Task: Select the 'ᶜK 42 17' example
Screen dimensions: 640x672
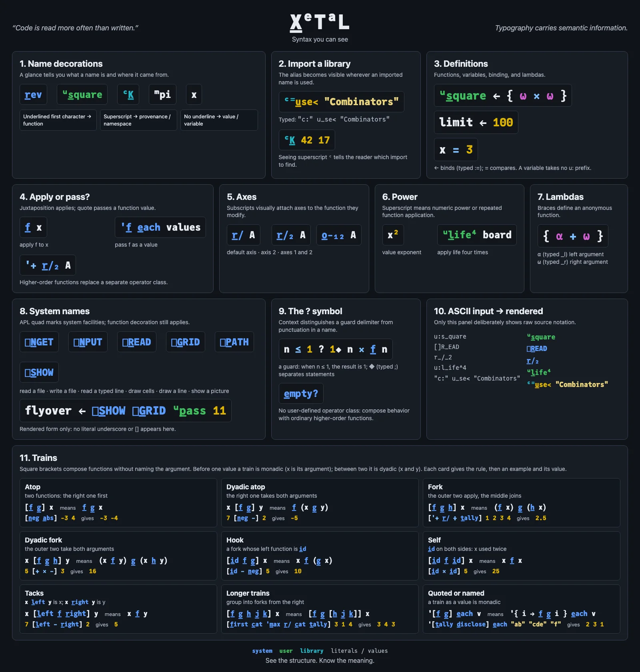Action: (307, 140)
